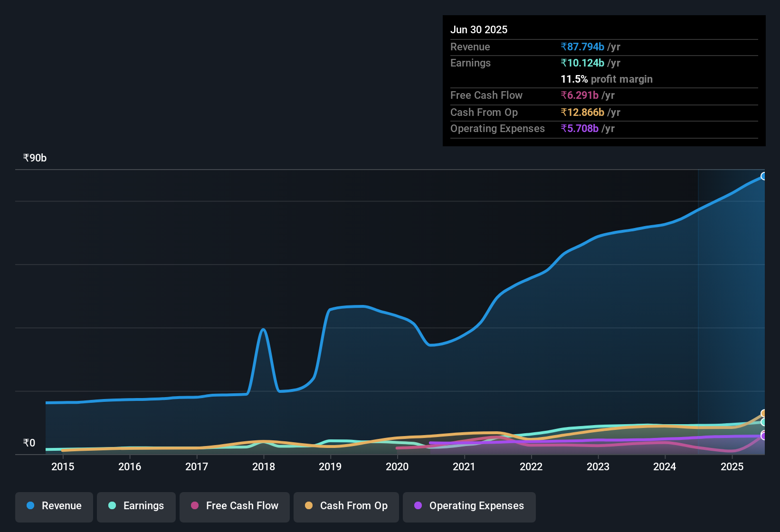780x532 pixels.
Task: Click the 11.5% profit margin text
Action: [607, 79]
